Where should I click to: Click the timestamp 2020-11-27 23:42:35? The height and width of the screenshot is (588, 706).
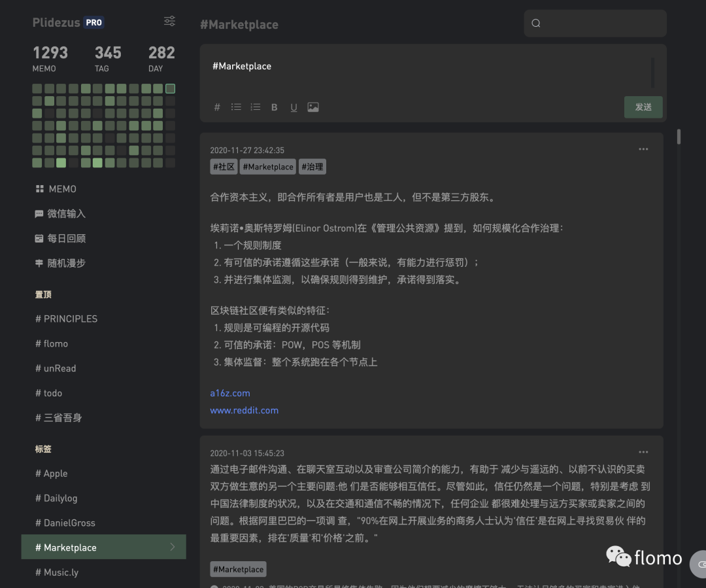coord(247,150)
